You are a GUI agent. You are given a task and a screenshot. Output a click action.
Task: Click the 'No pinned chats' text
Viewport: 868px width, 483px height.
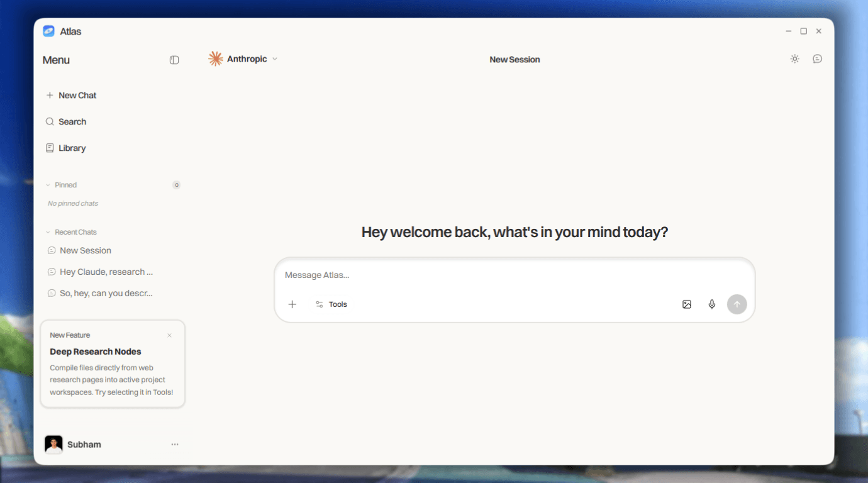73,203
